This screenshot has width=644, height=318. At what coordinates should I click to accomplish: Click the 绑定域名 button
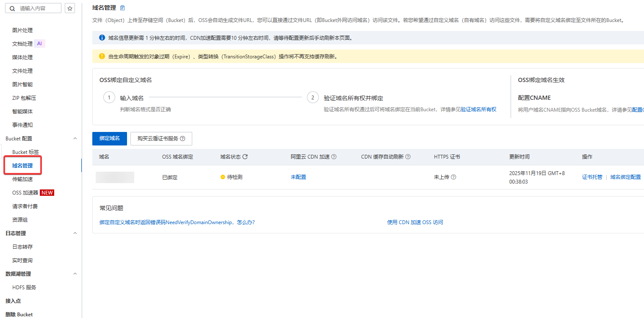coord(109,138)
